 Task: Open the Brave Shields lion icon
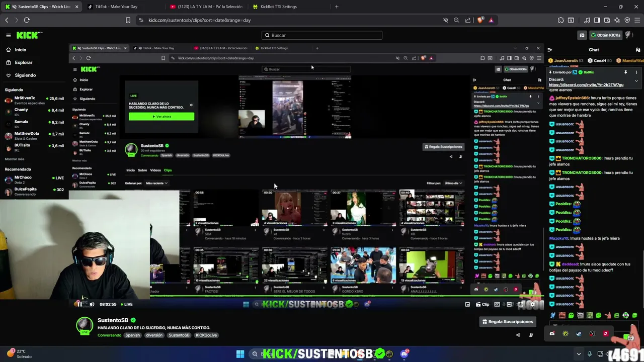[x=480, y=20]
